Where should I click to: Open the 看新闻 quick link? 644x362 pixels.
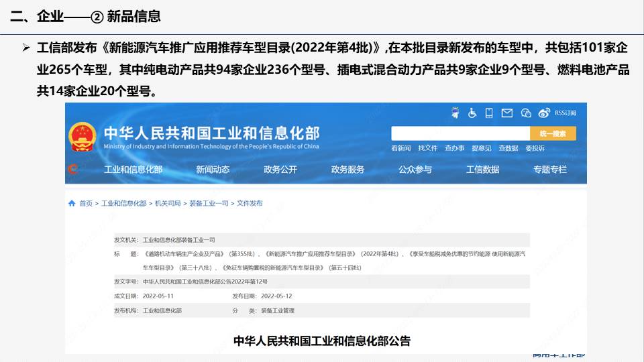pos(401,148)
